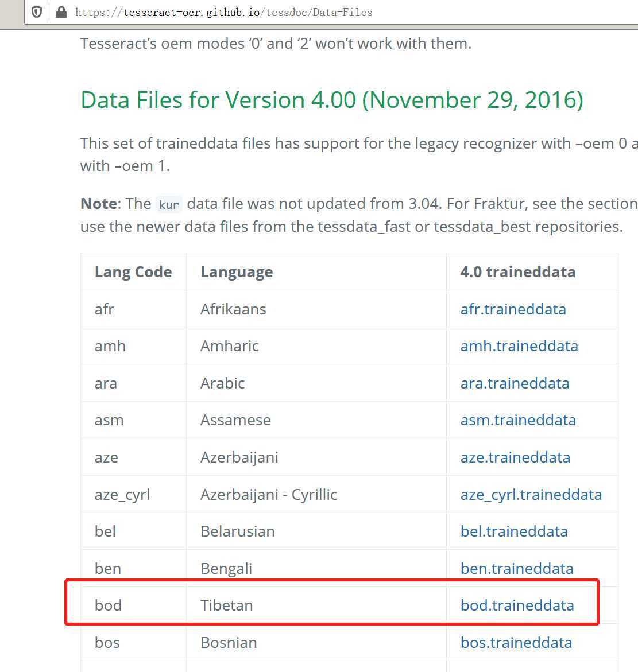Open the ben.traineddata link
The height and width of the screenshot is (672, 638).
pos(517,569)
